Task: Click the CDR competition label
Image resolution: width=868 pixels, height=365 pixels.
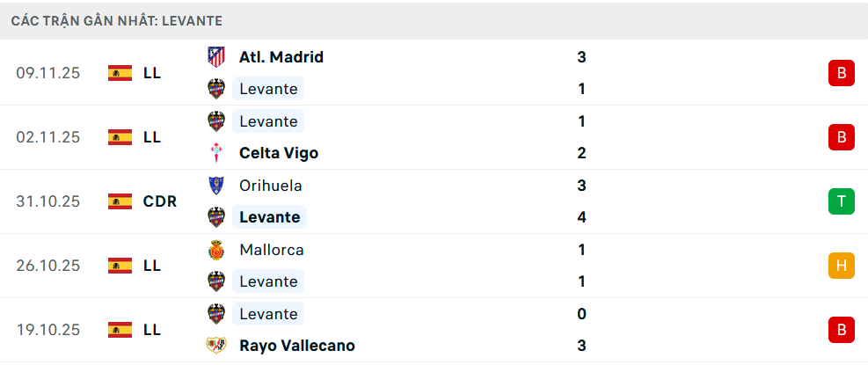Action: tap(160, 201)
